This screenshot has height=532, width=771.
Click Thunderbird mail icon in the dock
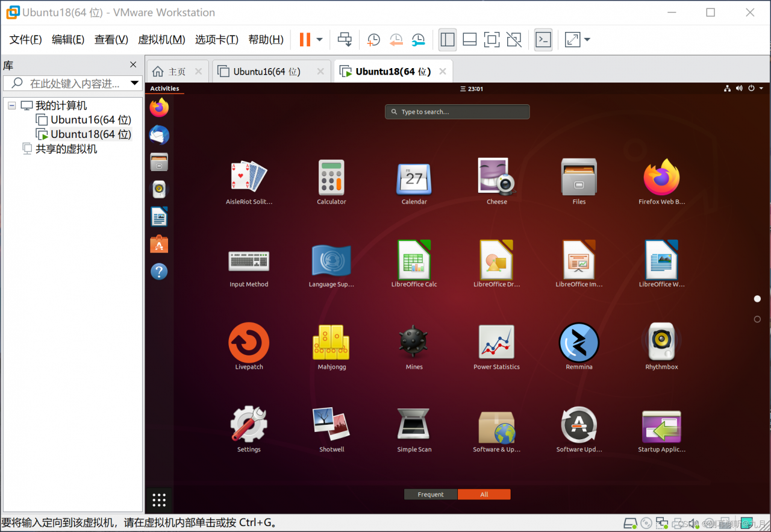[x=159, y=135]
